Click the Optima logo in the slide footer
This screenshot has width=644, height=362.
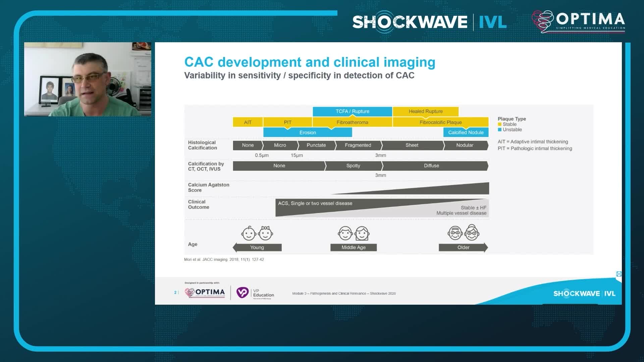pyautogui.click(x=205, y=293)
